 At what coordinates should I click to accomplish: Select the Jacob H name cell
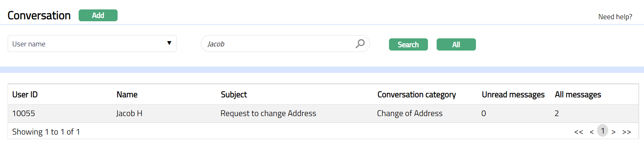[129, 113]
